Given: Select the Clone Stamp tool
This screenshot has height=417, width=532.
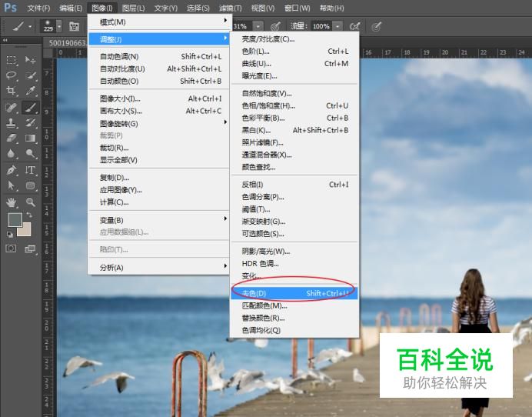Looking at the screenshot, I should pos(12,122).
